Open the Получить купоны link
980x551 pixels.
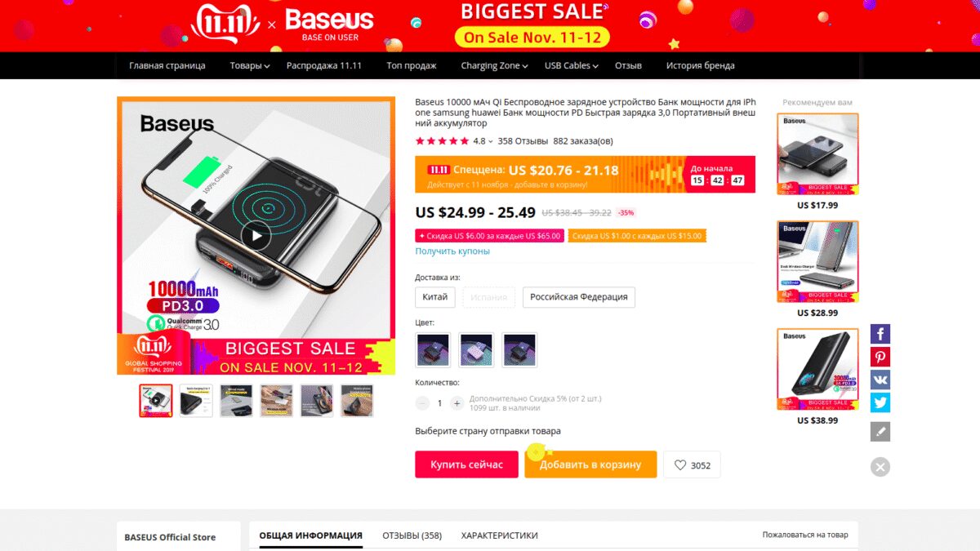(452, 251)
